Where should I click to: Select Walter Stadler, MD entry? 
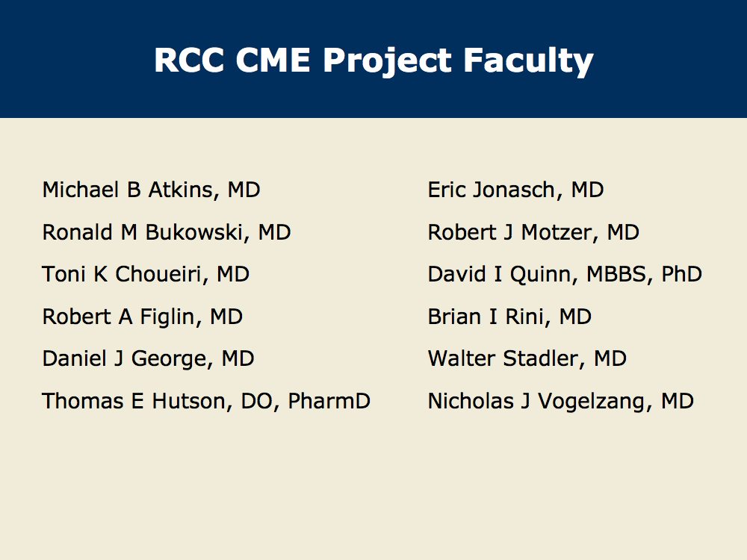pyautogui.click(x=527, y=358)
